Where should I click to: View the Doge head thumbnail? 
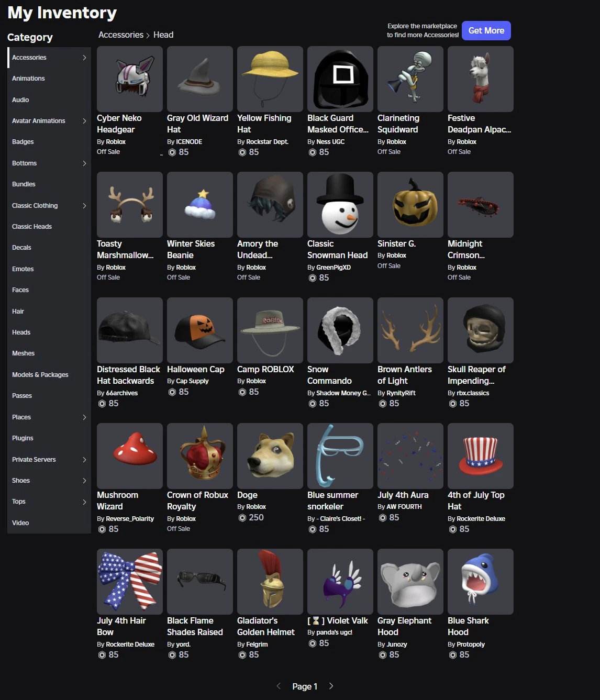click(x=270, y=456)
